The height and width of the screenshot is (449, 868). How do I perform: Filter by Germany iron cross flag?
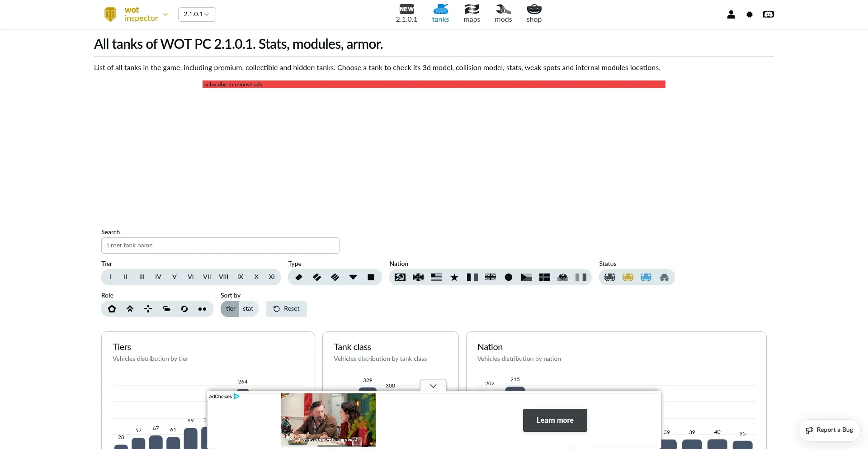pos(418,277)
